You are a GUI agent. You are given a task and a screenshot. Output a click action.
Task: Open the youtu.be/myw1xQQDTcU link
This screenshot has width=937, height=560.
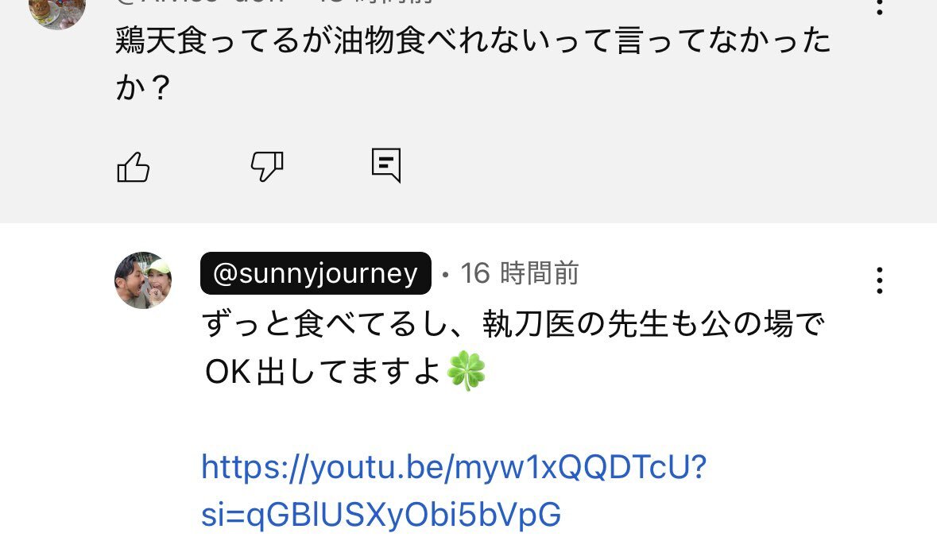453,467
